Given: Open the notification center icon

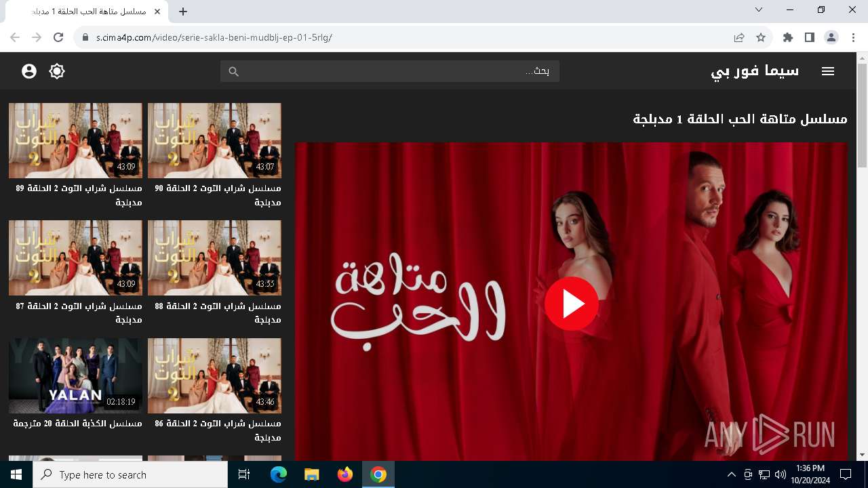Looking at the screenshot, I should pos(846,474).
